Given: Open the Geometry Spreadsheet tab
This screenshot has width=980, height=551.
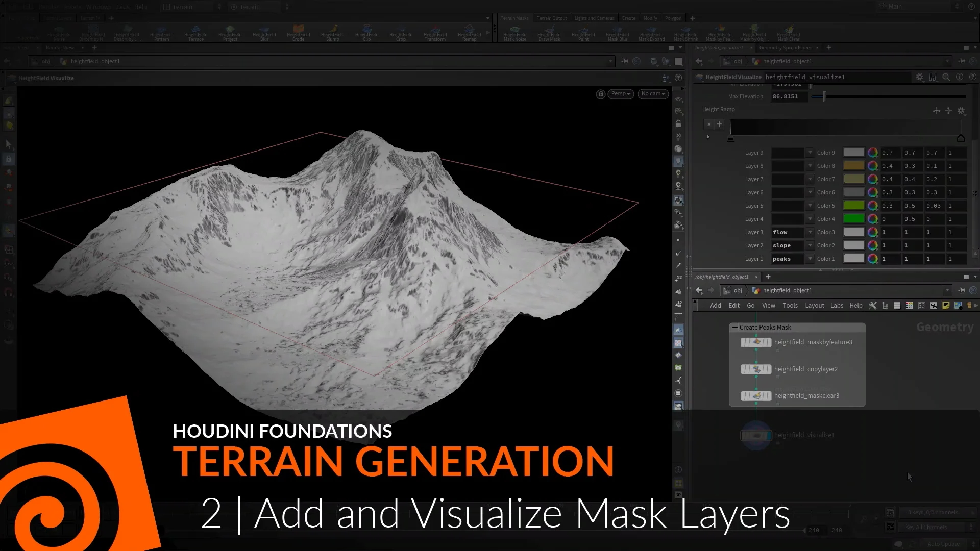Looking at the screenshot, I should (x=785, y=47).
